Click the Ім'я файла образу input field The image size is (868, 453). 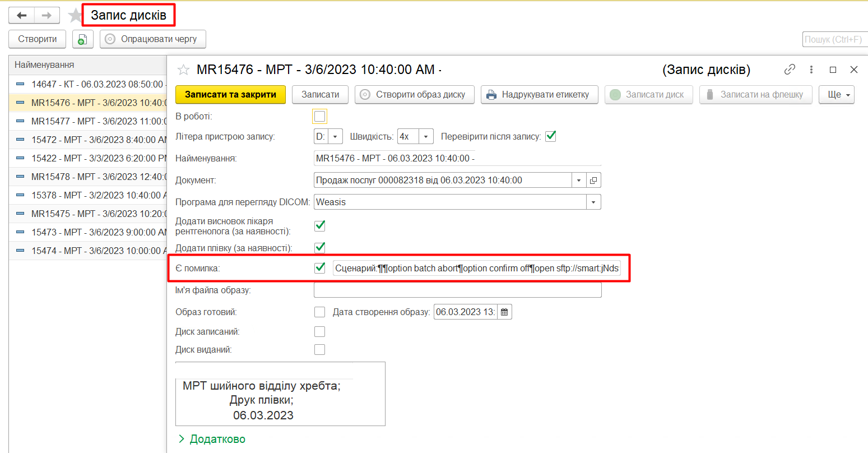tap(457, 290)
